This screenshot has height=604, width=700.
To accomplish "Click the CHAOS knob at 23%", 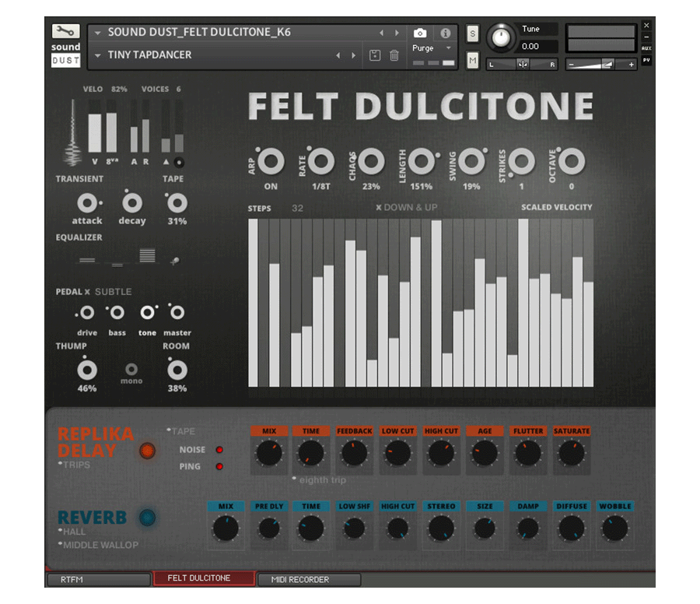I will pyautogui.click(x=371, y=161).
